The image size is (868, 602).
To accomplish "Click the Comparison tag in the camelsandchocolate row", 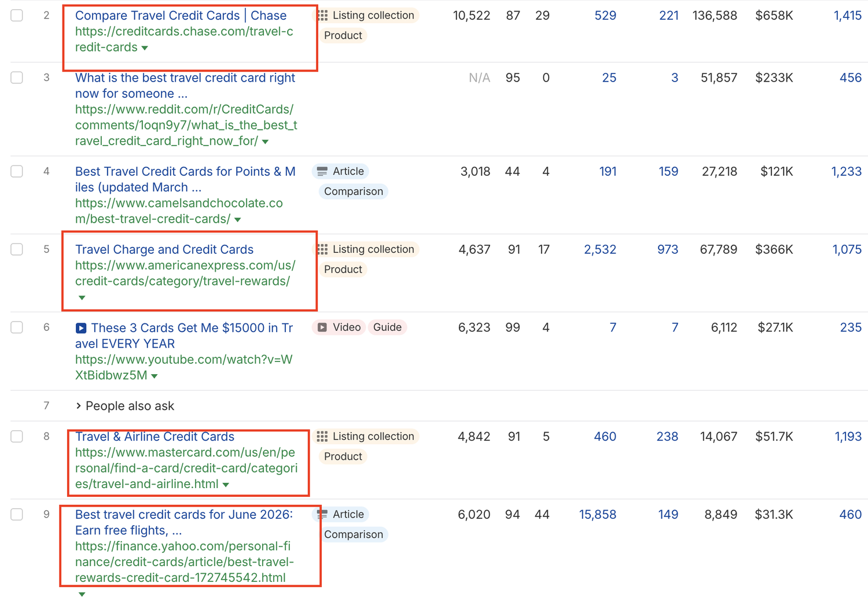I will (x=354, y=191).
